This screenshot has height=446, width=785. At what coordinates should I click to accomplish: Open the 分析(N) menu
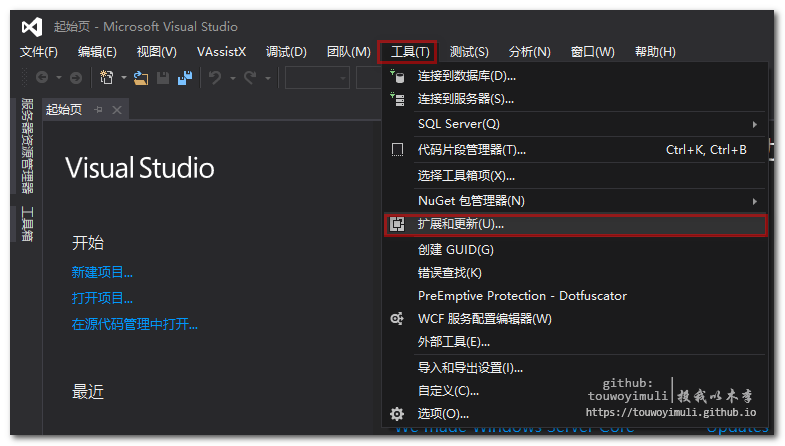point(530,52)
